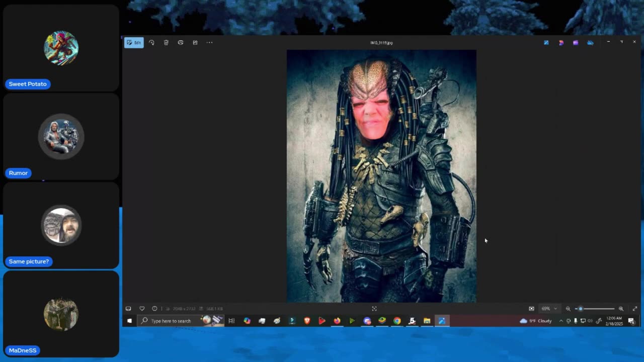The image size is (644, 362).
Task: Show file info with the info icon
Action: [154, 309]
